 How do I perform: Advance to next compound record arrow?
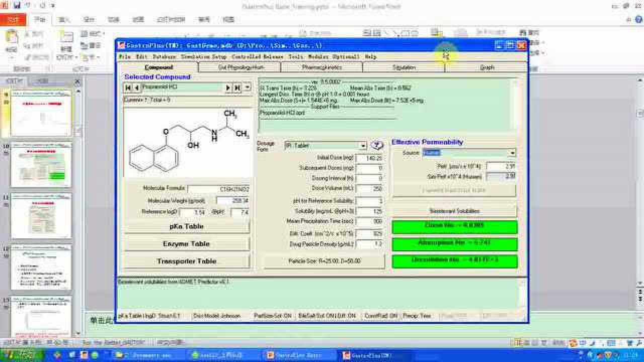tap(228, 87)
